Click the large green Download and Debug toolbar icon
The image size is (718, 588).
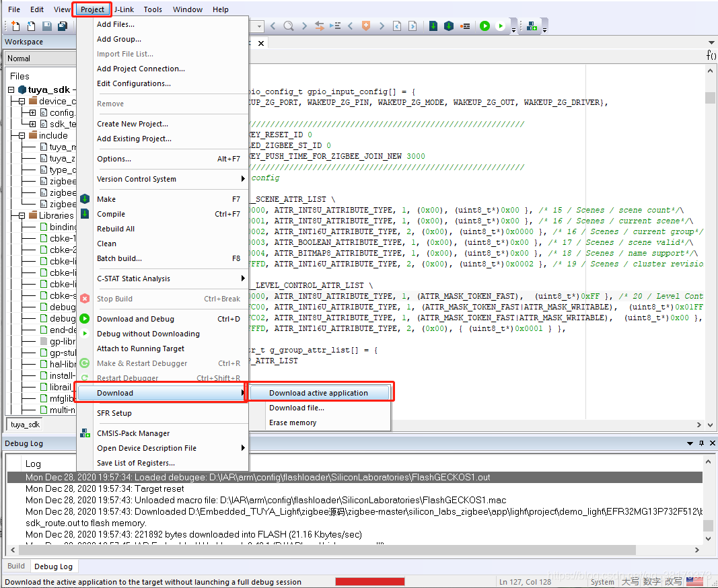pos(484,26)
